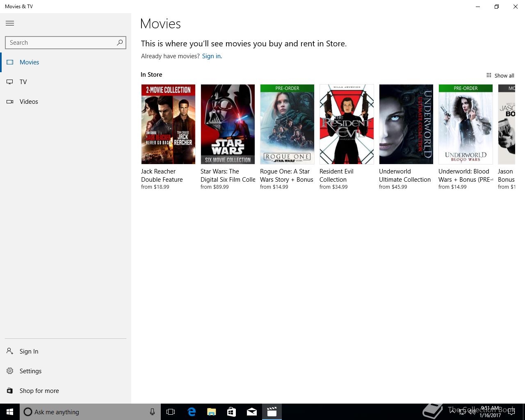This screenshot has width=525, height=420.
Task: Click the Sign in link
Action: click(211, 56)
